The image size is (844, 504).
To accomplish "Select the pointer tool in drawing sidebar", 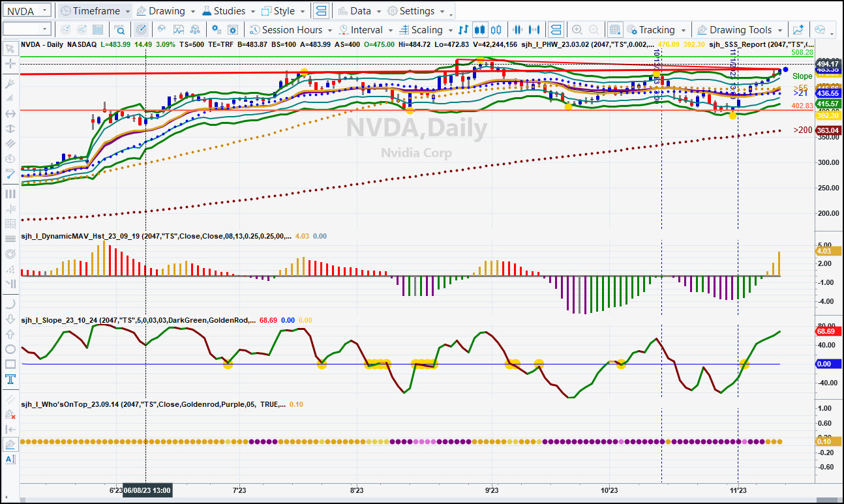I will coord(10,48).
